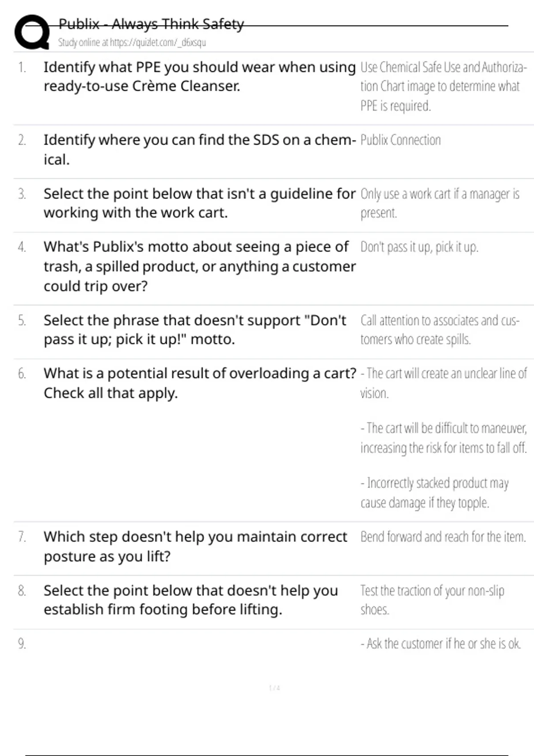Click the 'Incorrectly stacked product' answer

(434, 492)
